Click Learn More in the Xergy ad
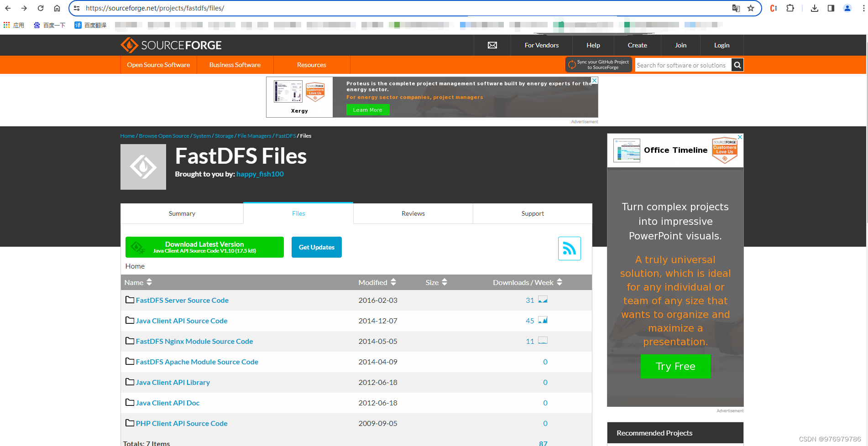 368,110
